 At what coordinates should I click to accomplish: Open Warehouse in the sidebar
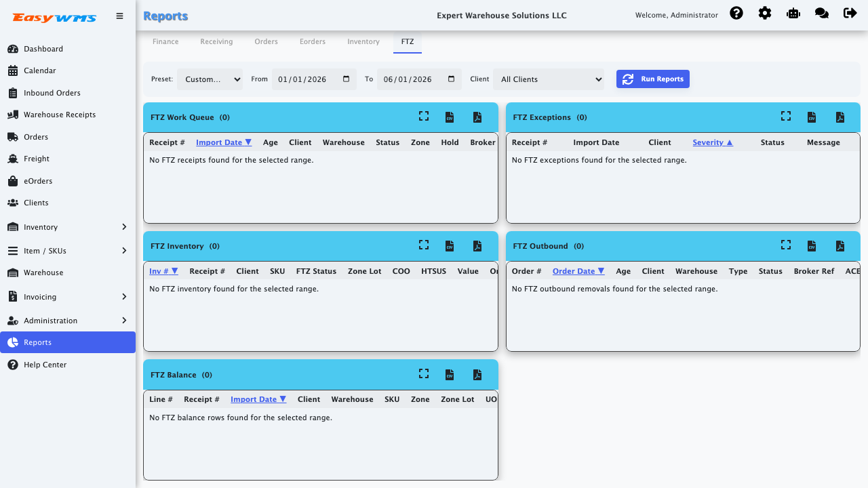(x=68, y=272)
